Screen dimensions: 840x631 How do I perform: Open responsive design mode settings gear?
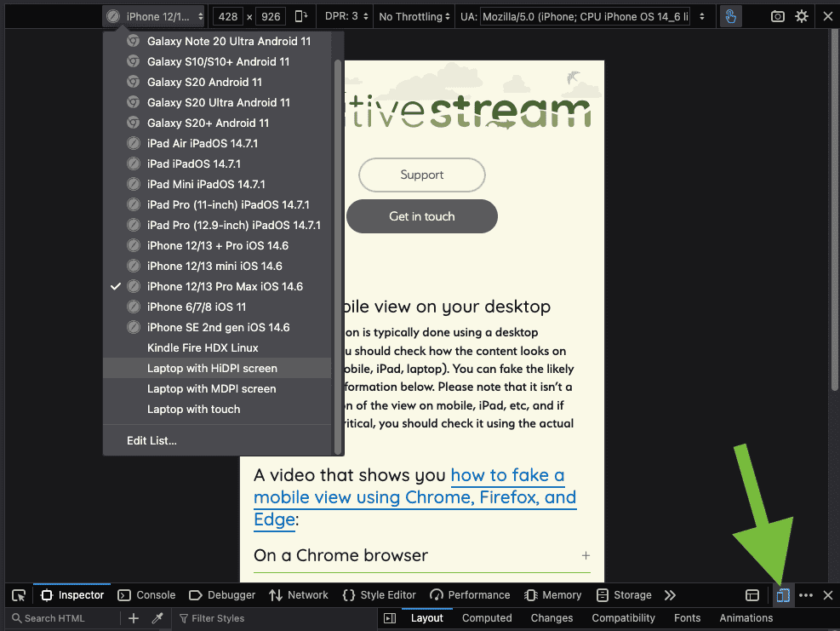click(802, 16)
